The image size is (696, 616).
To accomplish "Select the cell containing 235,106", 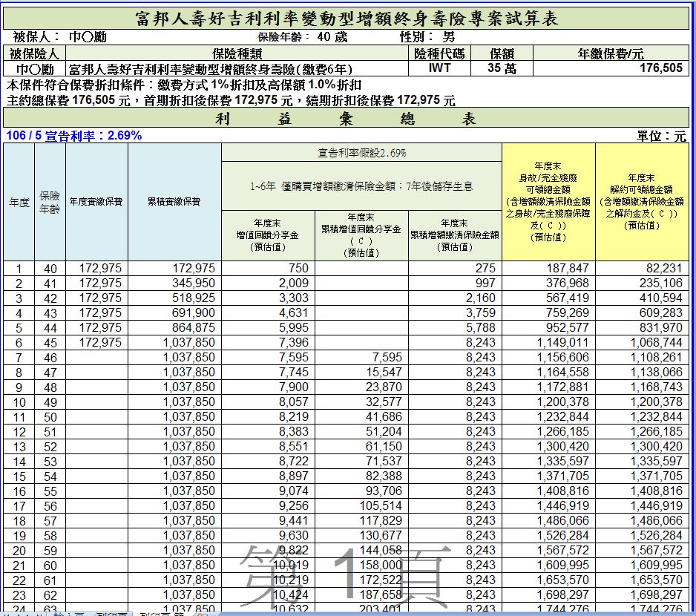I will [x=642, y=283].
